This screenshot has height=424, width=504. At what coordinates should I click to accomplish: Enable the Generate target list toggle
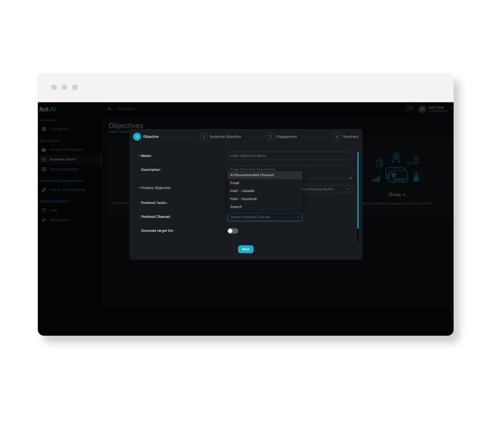[x=232, y=231]
